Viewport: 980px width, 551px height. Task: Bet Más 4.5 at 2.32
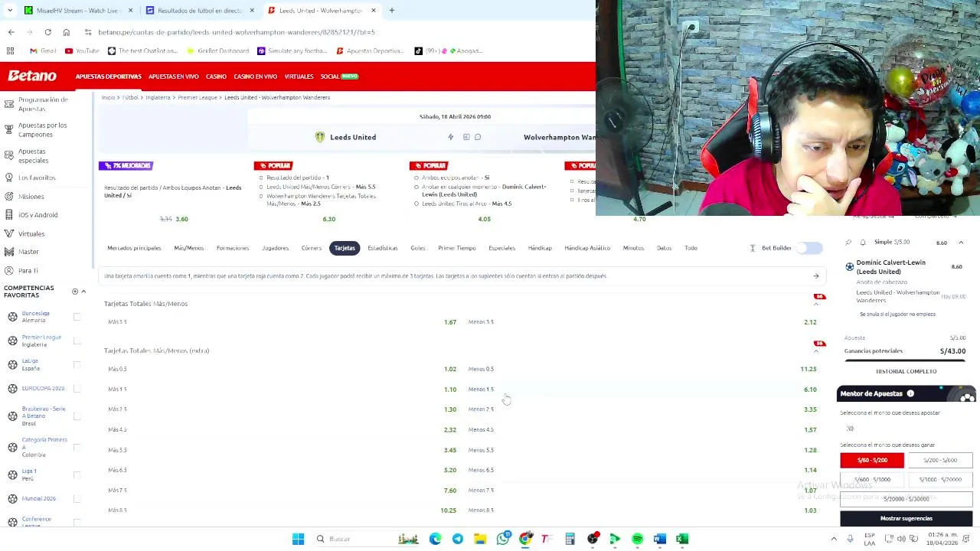pos(281,429)
